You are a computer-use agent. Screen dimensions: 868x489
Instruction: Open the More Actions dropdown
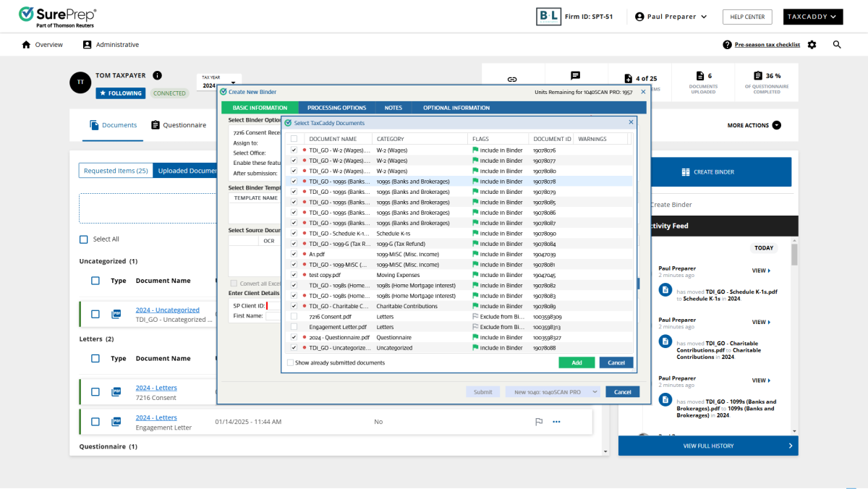[754, 125]
